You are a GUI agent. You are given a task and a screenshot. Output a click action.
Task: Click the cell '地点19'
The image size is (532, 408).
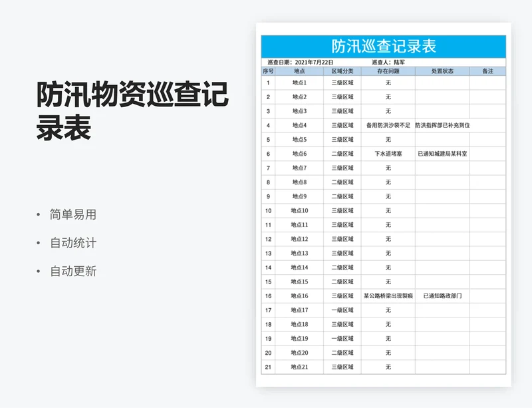point(299,339)
